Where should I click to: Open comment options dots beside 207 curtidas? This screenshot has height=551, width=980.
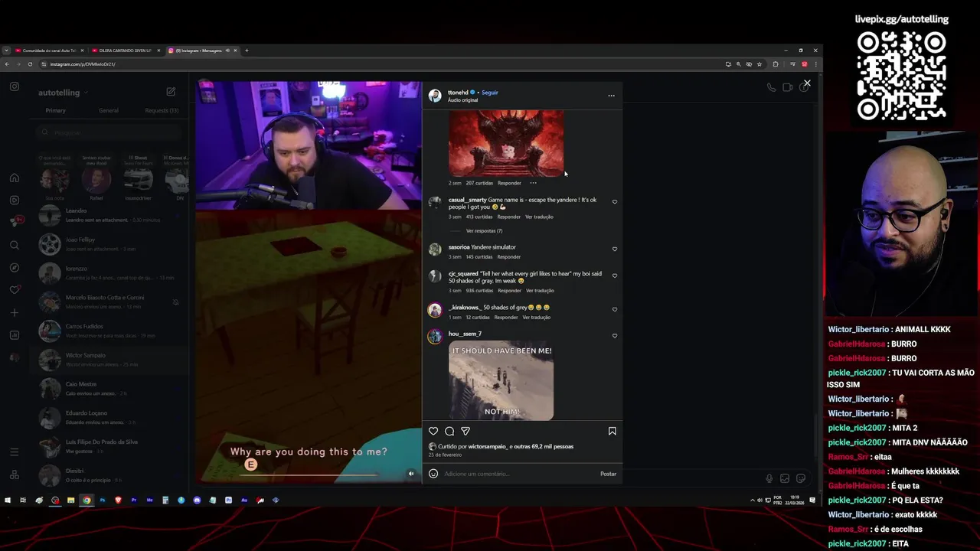pos(533,183)
